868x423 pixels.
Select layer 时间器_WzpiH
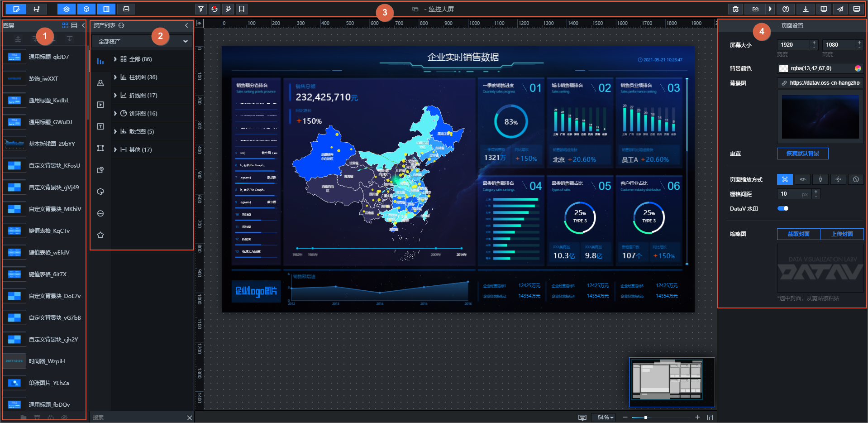coord(44,361)
